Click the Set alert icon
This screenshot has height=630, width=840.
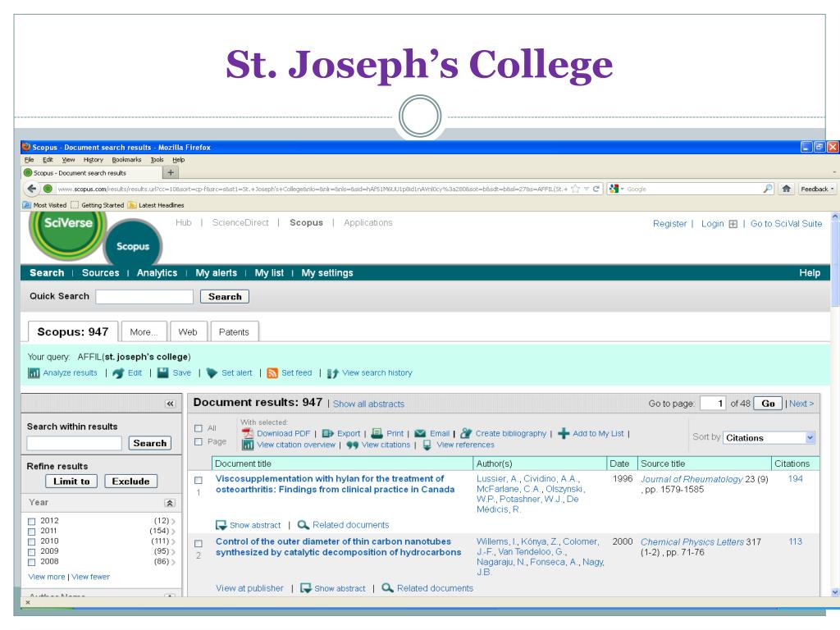(x=212, y=373)
